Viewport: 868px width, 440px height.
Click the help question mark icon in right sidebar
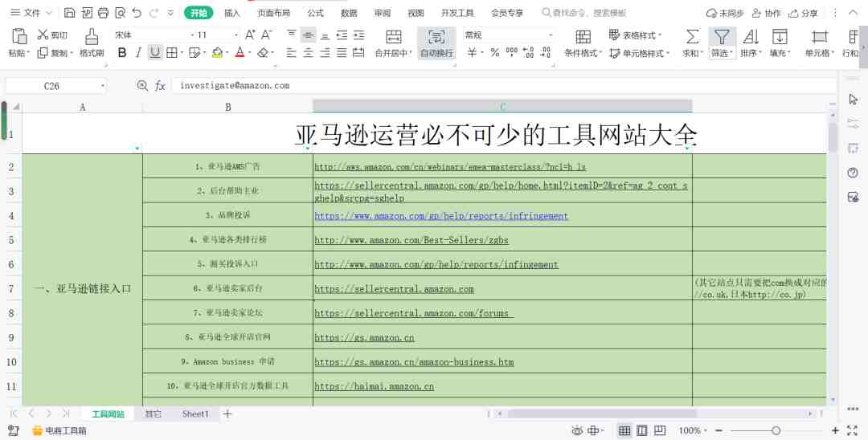[x=853, y=173]
